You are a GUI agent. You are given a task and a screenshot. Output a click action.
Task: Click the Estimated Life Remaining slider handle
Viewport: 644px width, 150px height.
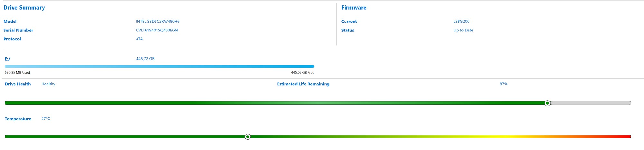547,103
